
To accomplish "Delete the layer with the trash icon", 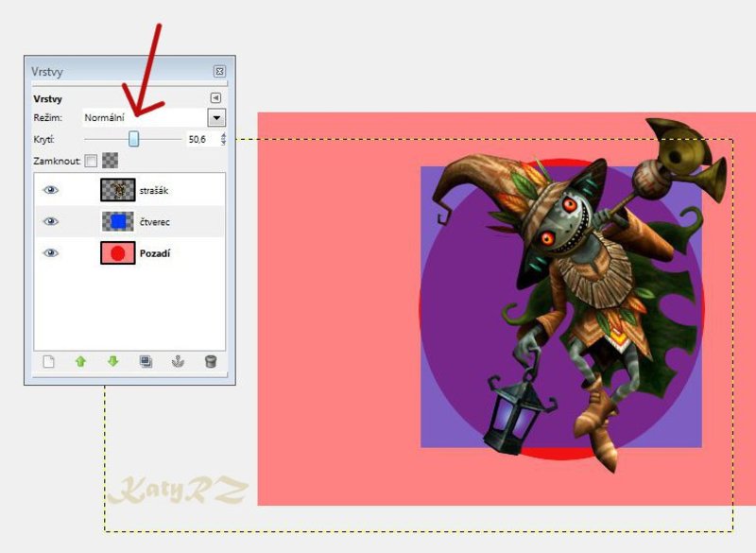I will 211,361.
